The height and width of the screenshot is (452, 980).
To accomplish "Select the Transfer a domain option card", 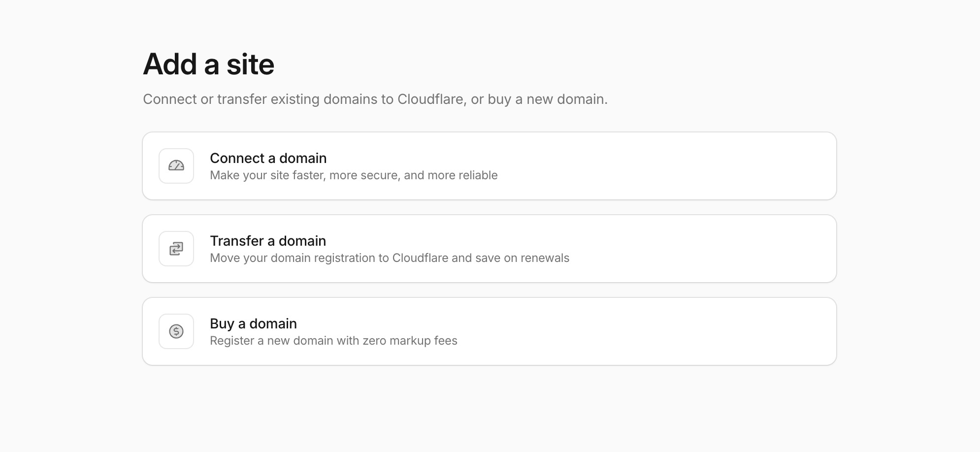I will coord(490,249).
